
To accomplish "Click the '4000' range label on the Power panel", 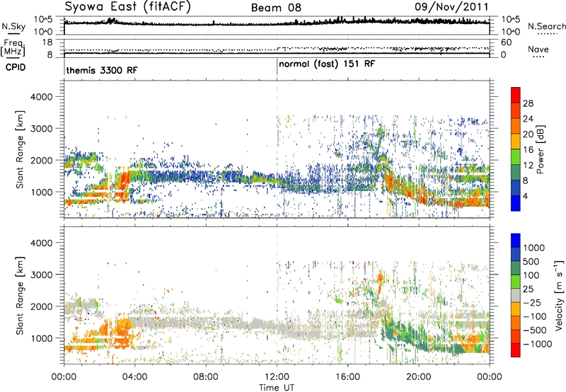I will [41, 97].
